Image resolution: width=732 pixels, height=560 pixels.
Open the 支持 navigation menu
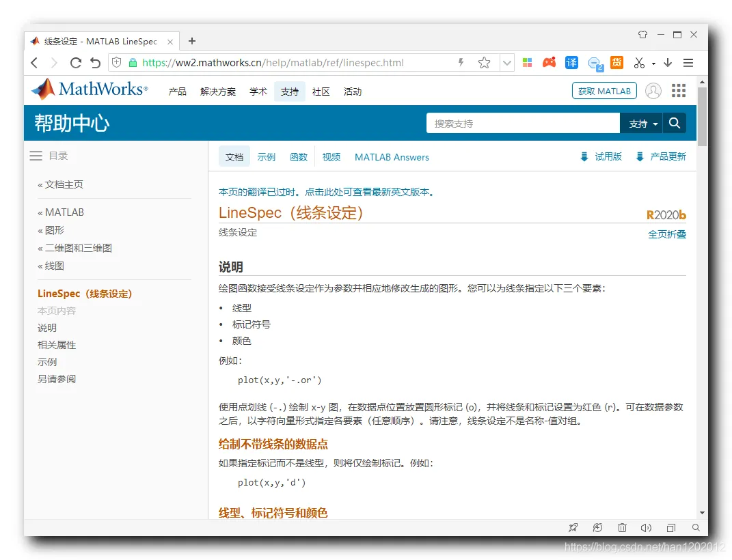pyautogui.click(x=289, y=92)
